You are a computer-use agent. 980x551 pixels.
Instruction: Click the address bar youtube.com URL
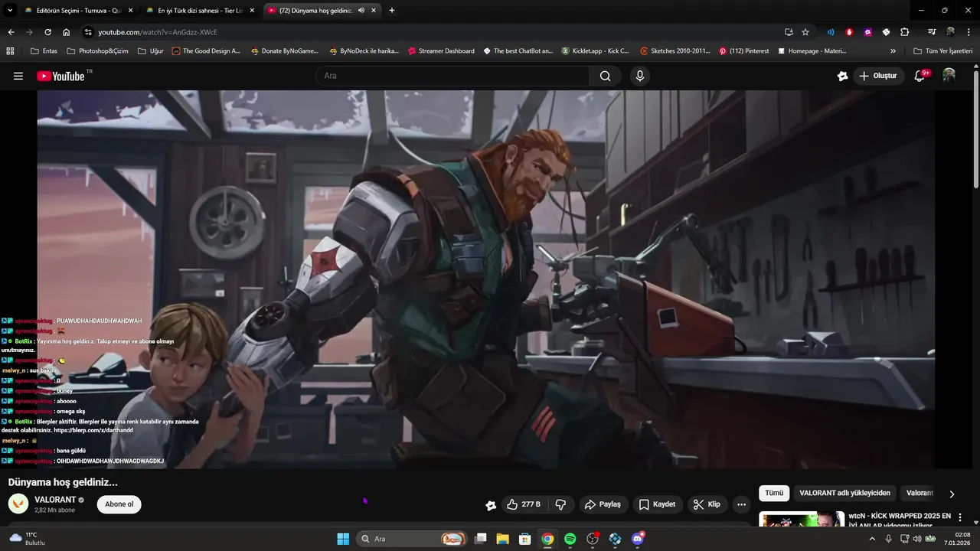[x=158, y=32]
